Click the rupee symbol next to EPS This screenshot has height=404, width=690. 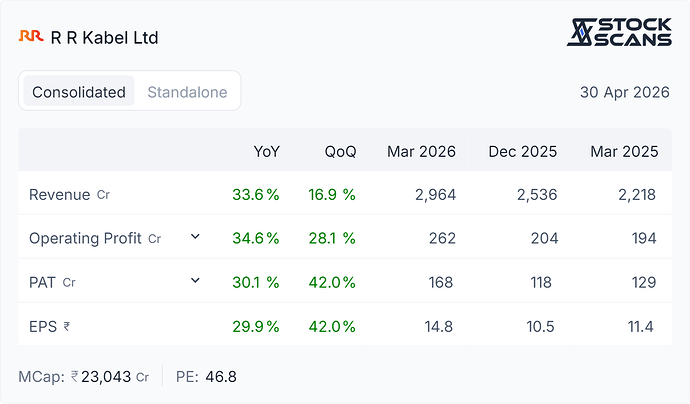click(66, 327)
